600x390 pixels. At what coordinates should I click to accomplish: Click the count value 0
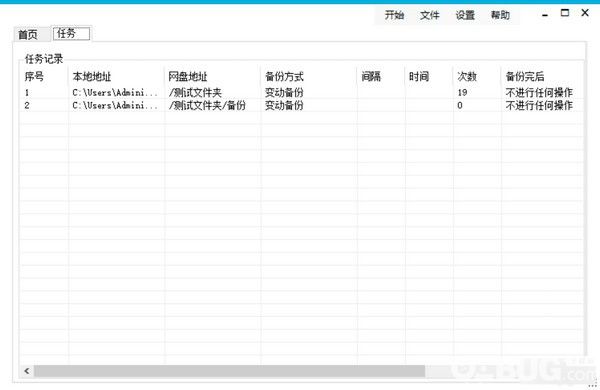[x=460, y=105]
